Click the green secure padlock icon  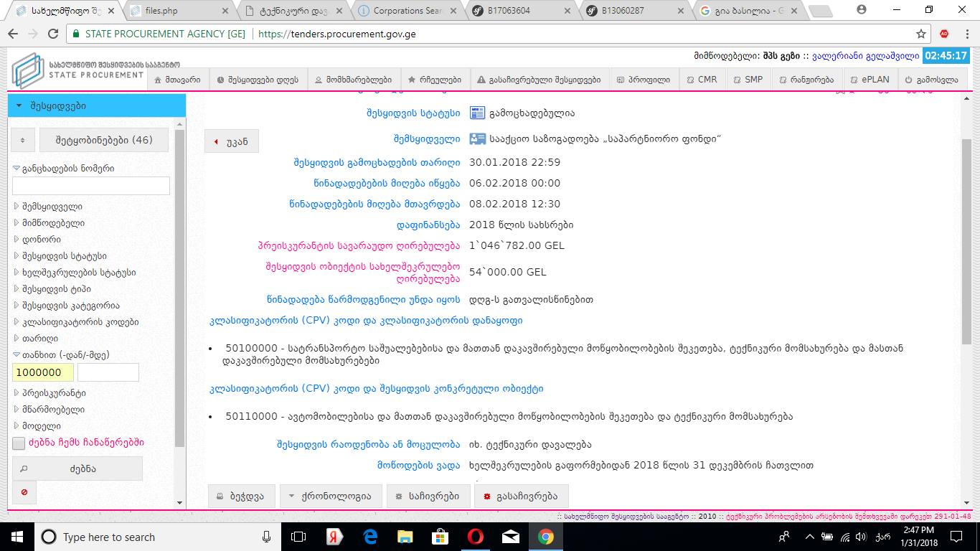(75, 34)
